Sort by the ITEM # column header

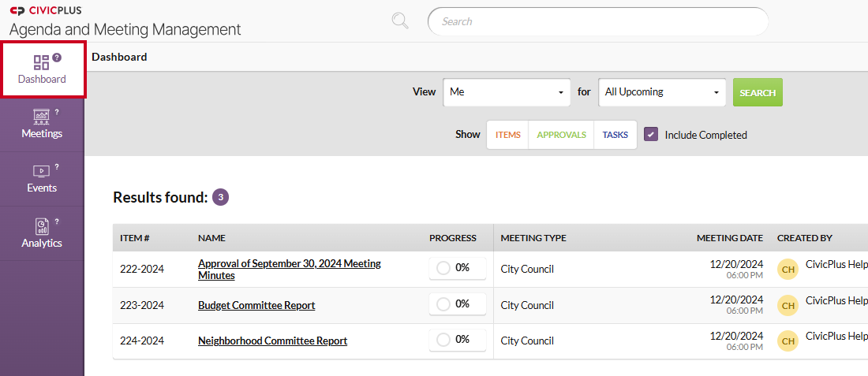pos(134,238)
